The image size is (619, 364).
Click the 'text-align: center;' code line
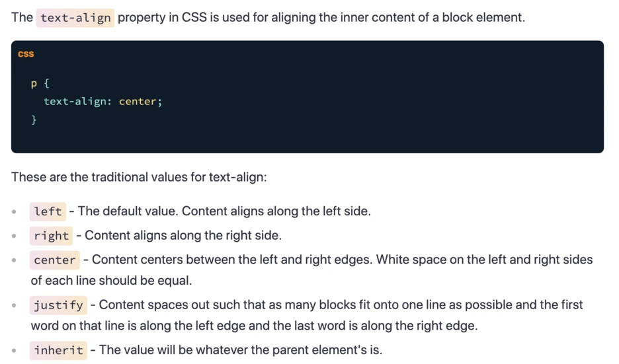103,101
